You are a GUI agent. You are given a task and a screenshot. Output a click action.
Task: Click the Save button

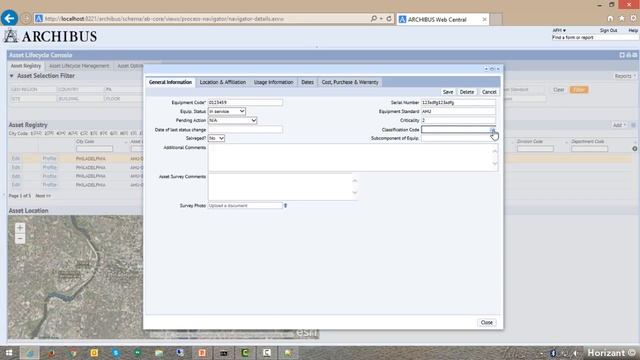[448, 92]
